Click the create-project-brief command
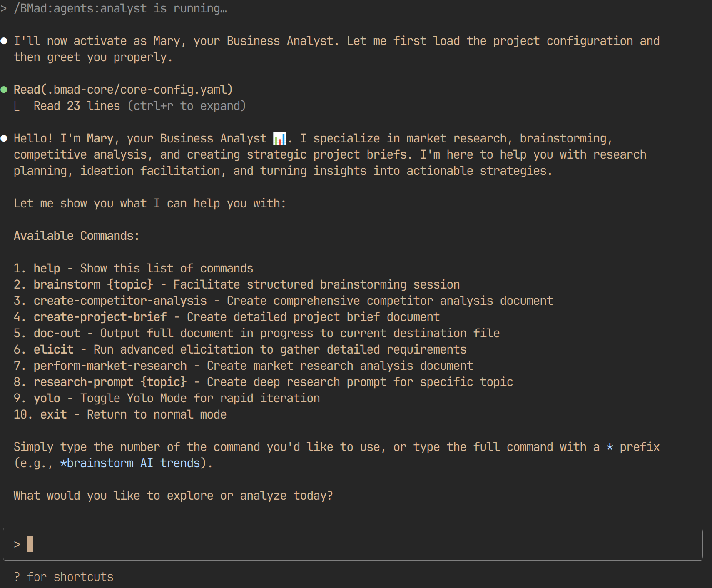 point(100,317)
